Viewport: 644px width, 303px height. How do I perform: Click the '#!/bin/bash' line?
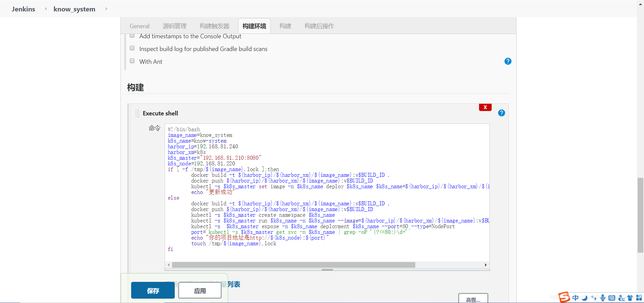coord(184,130)
